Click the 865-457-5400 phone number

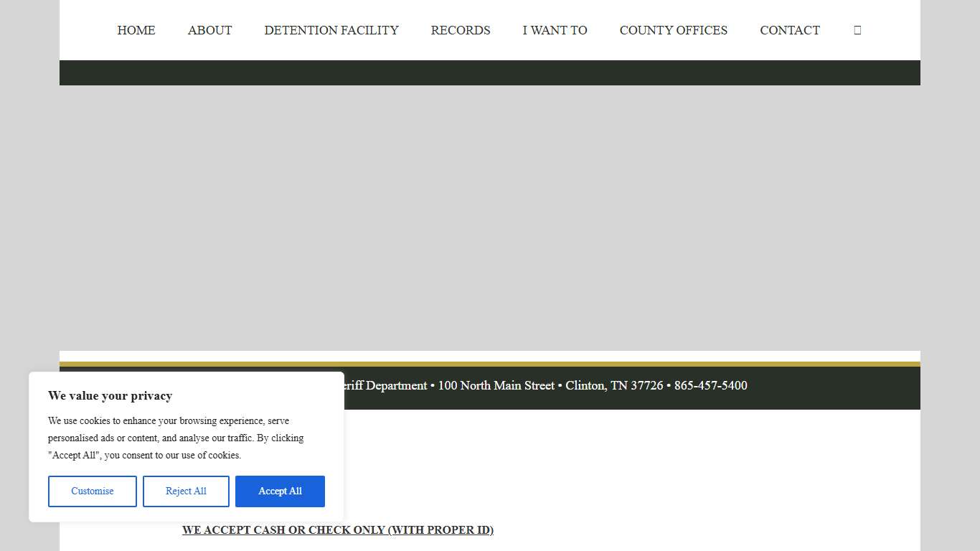(710, 385)
